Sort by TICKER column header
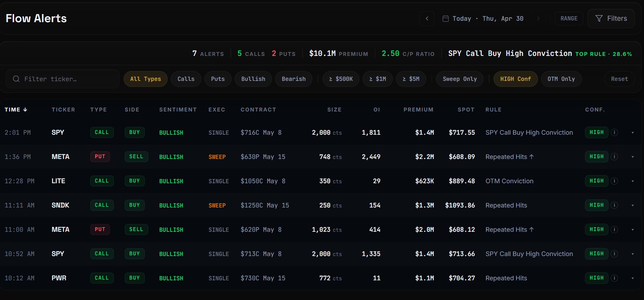This screenshot has width=644, height=300. pyautogui.click(x=63, y=110)
